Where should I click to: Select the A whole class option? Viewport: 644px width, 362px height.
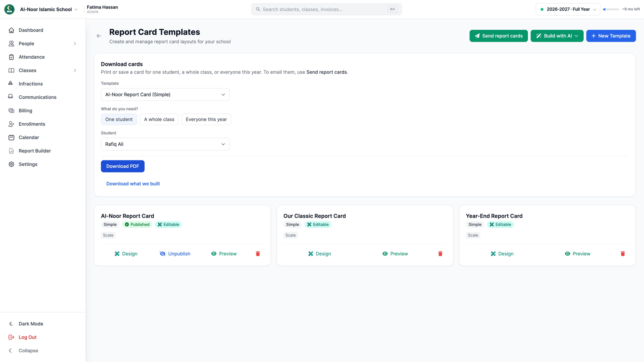coord(159,119)
